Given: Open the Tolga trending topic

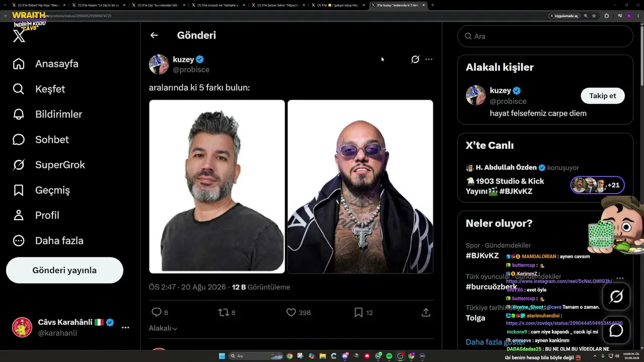Looking at the screenshot, I should coord(475,318).
